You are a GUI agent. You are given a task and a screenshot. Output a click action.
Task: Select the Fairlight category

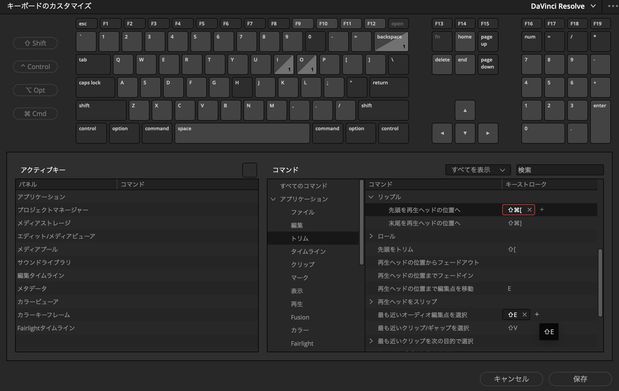click(x=302, y=344)
